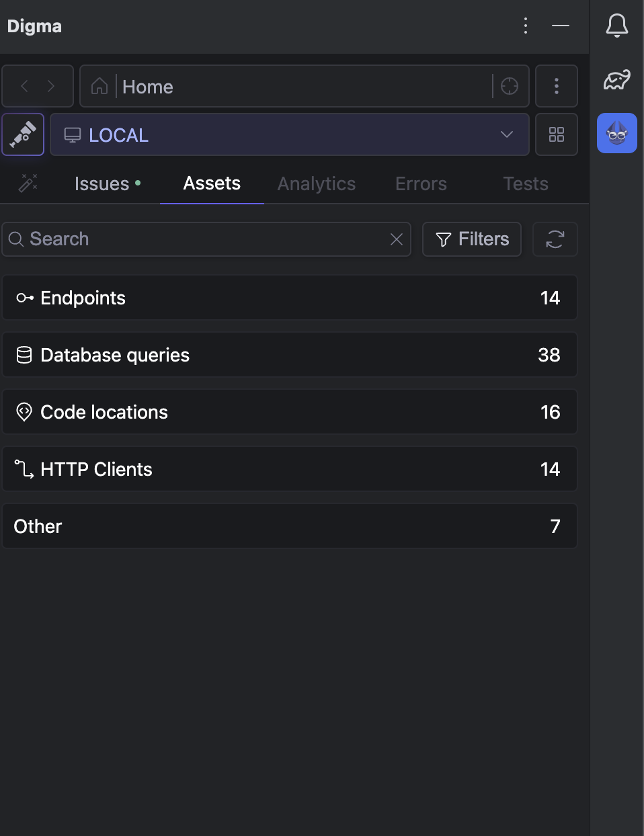Switch to the Assets tab
The image size is (644, 836).
coord(212,183)
